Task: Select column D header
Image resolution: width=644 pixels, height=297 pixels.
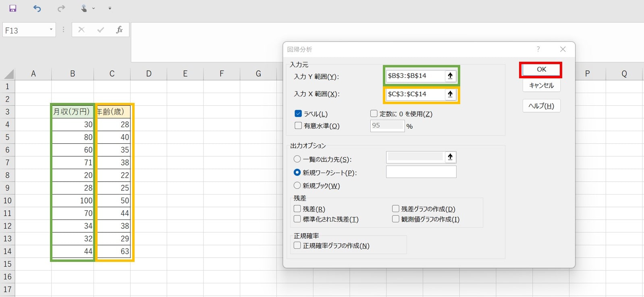Action: click(149, 74)
